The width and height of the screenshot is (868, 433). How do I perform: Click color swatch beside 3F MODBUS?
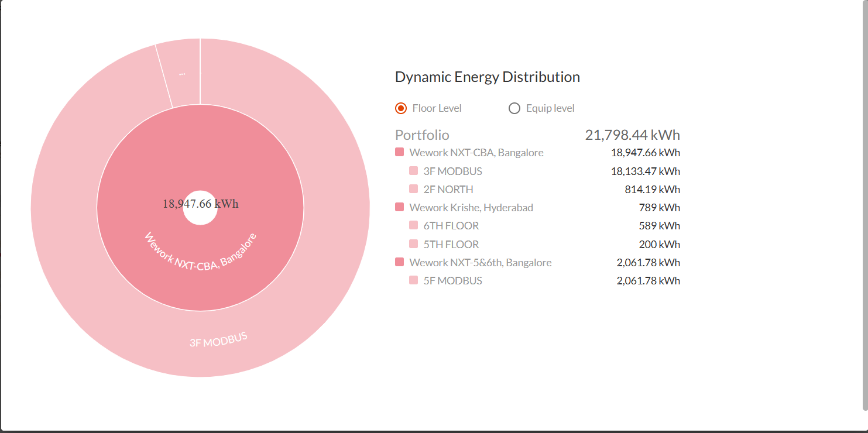pos(414,171)
